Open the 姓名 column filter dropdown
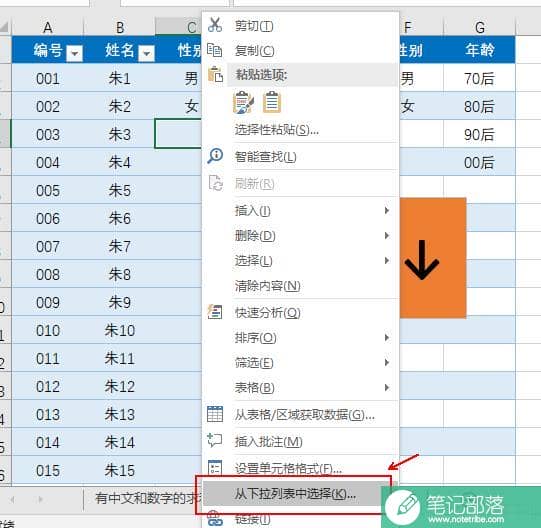The width and height of the screenshot is (541, 528). click(x=146, y=53)
